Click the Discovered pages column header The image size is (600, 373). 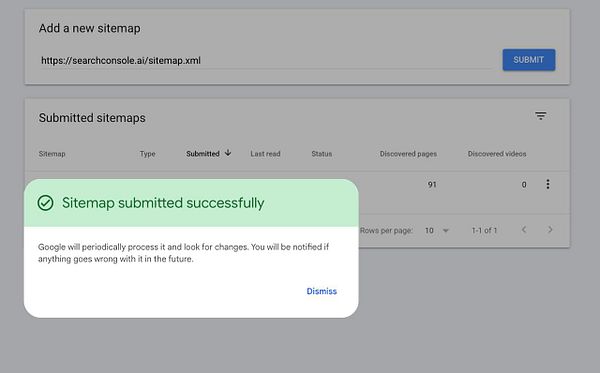point(408,154)
